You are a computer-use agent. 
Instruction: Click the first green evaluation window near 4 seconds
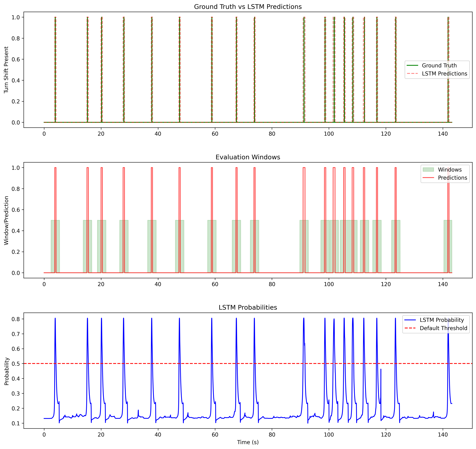pos(53,246)
